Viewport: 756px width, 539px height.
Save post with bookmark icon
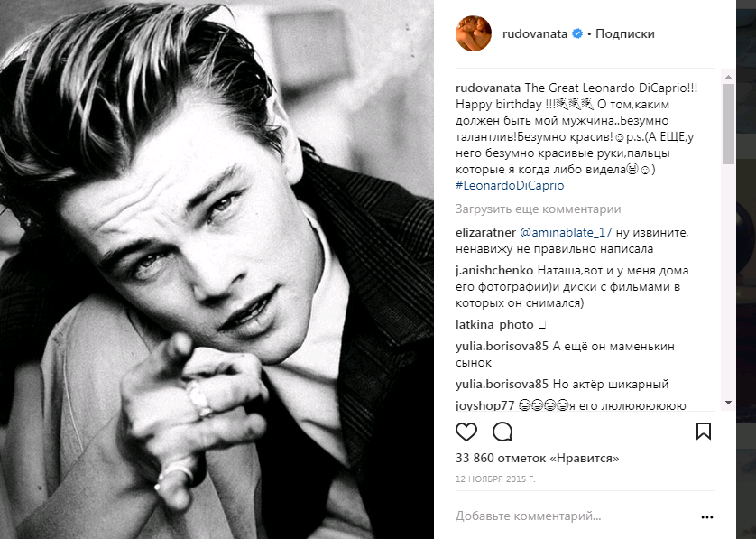pyautogui.click(x=704, y=431)
